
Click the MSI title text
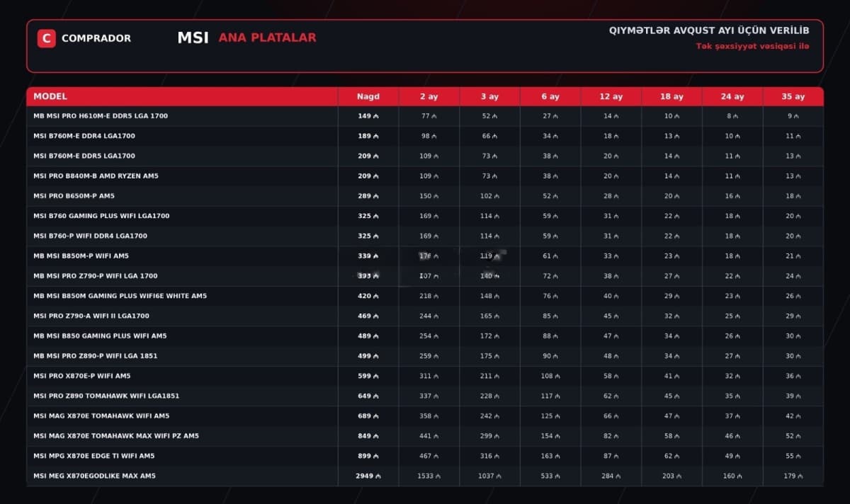coord(193,38)
